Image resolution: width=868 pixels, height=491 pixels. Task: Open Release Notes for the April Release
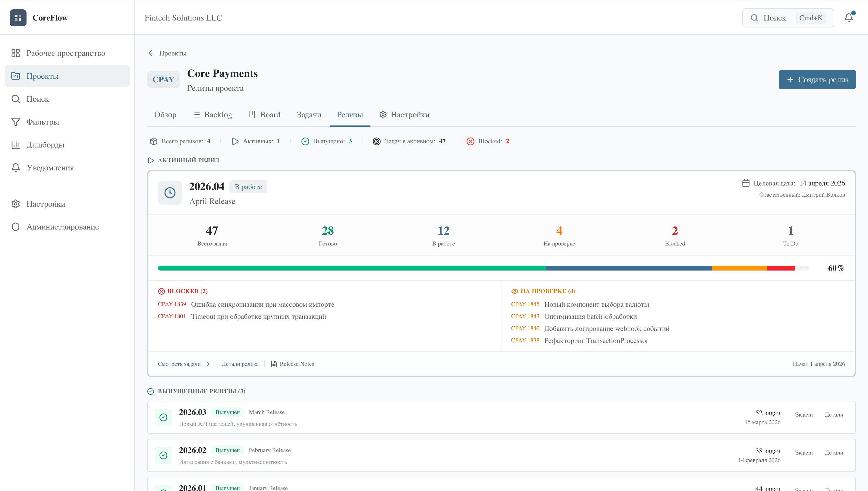click(297, 364)
